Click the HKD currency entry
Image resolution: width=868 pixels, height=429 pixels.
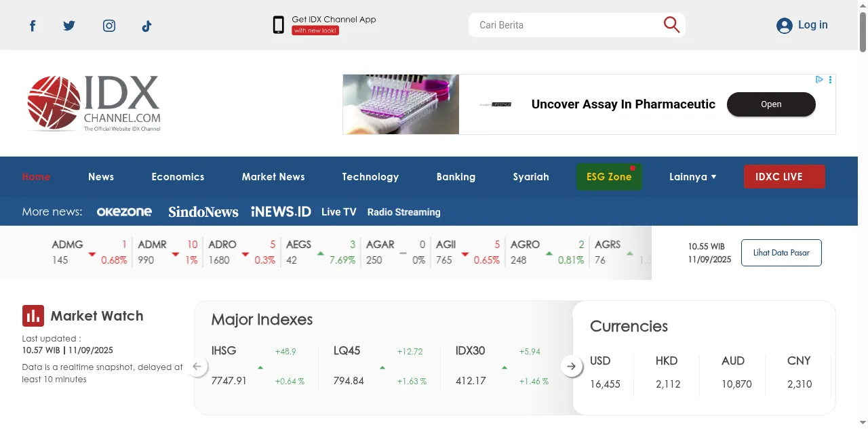point(667,372)
